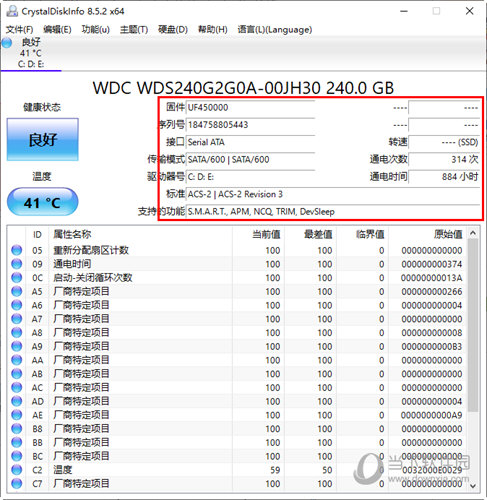Click the status circle for attribute BC
The width and height of the screenshot is (487, 500).
(17, 456)
